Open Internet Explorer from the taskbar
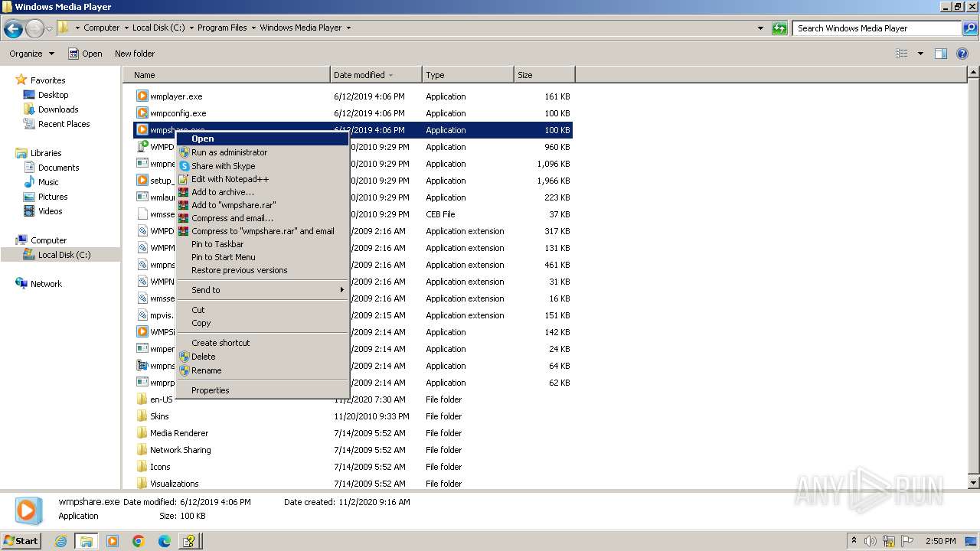Screen dimensions: 980x551 pyautogui.click(x=61, y=541)
